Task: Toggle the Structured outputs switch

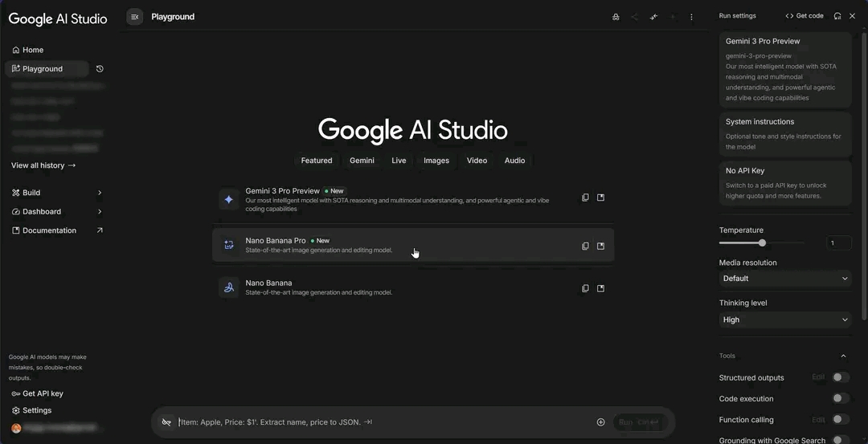Action: point(841,377)
